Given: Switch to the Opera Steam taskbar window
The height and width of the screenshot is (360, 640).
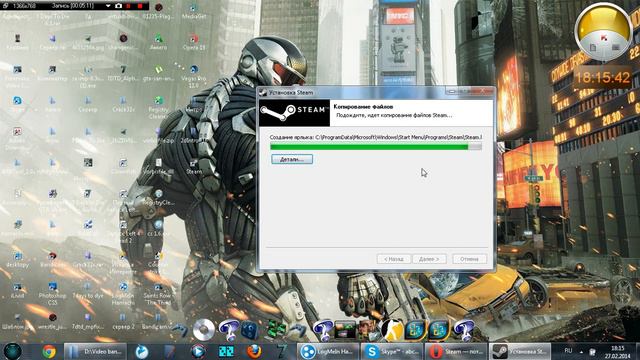Looking at the screenshot, I should tap(456, 351).
